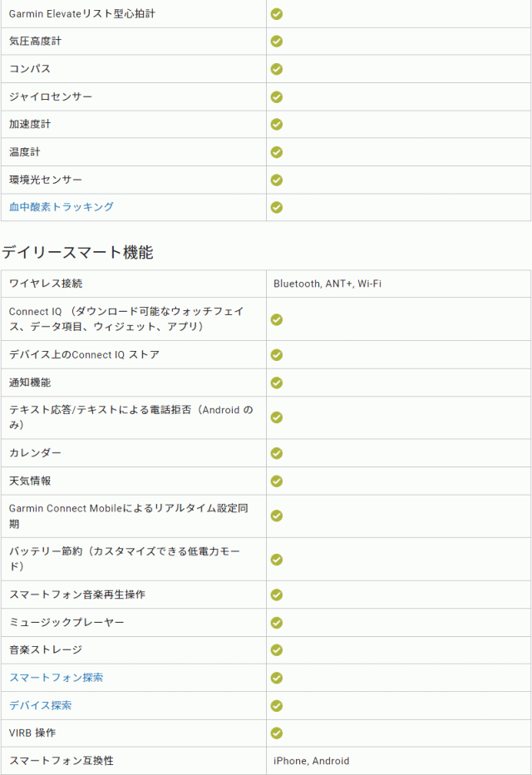Click the 温度計 checkmark icon

(x=277, y=152)
